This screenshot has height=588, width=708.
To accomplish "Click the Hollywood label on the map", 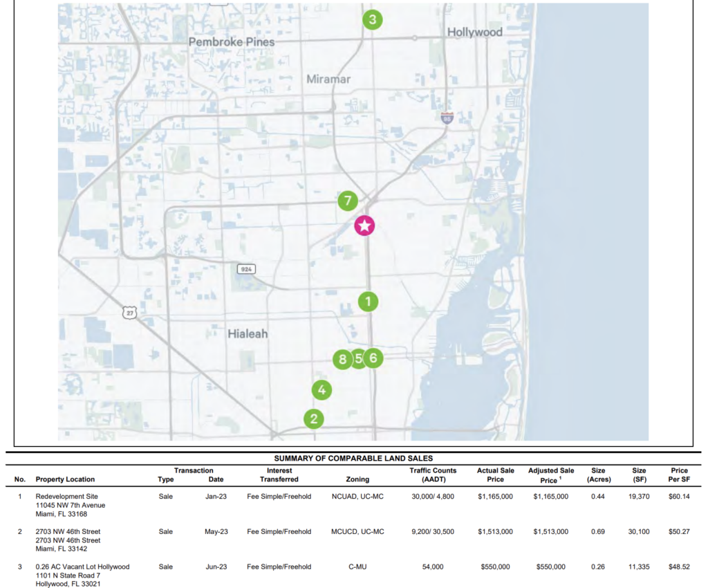I will [x=474, y=33].
